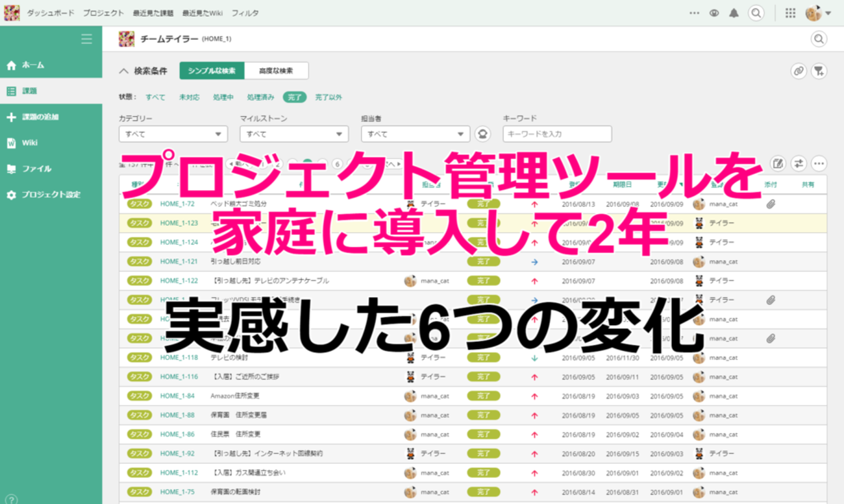Collapse the sidebar with hamburger icon

86,40
